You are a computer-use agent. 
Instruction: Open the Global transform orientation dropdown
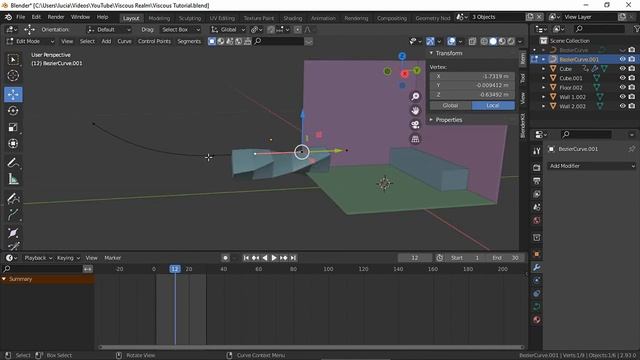(228, 29)
